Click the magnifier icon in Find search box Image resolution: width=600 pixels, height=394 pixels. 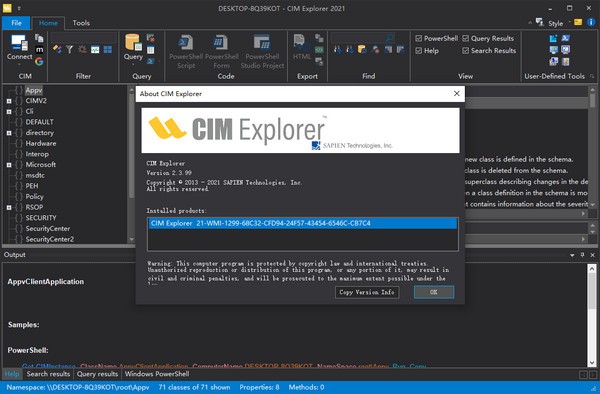click(390, 37)
